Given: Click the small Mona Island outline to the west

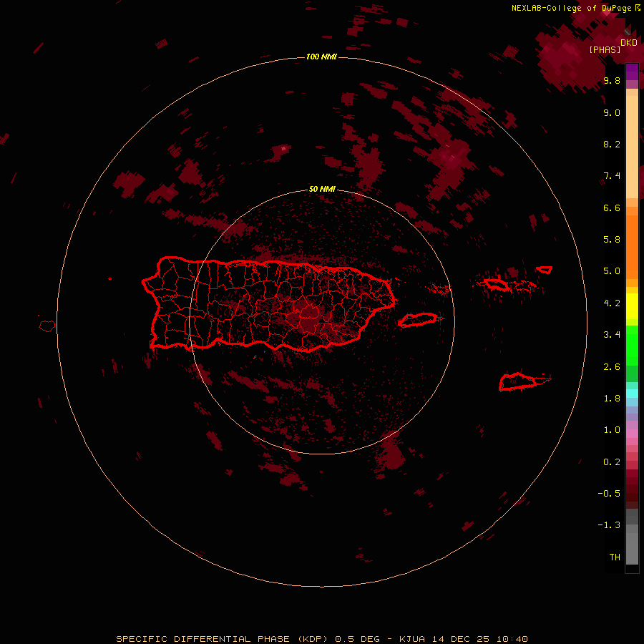Looking at the screenshot, I should 47,326.
